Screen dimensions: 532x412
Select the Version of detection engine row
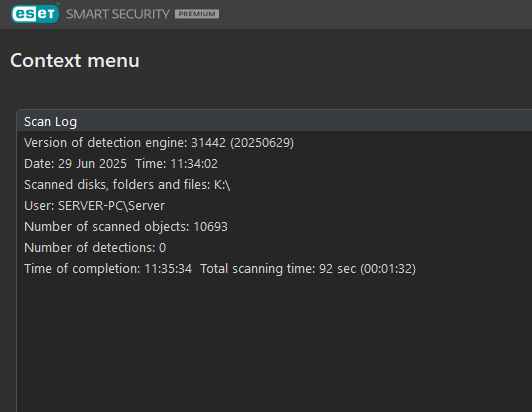click(274, 143)
